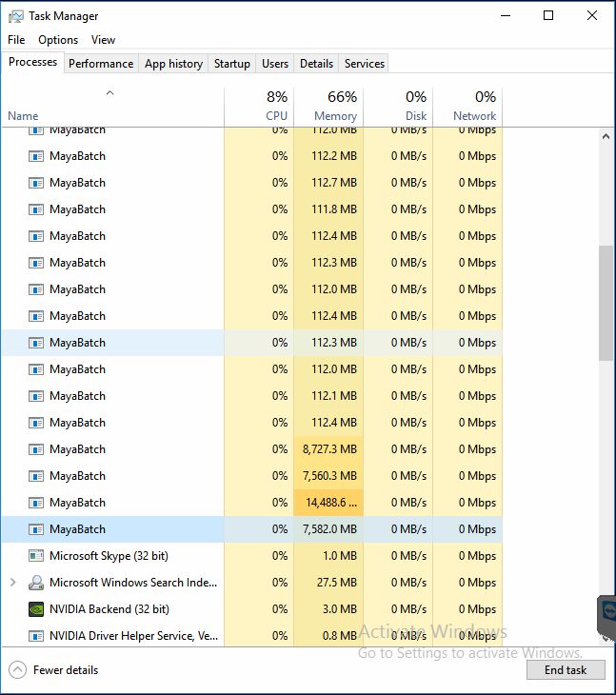Open the Services tab
Image resolution: width=616 pixels, height=695 pixels.
click(365, 64)
